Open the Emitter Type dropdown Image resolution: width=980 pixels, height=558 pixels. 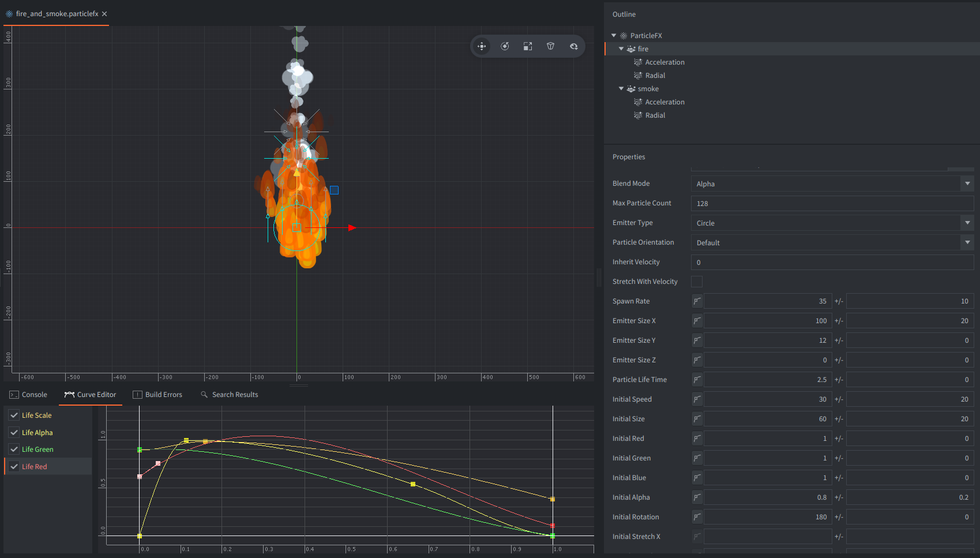click(x=832, y=223)
